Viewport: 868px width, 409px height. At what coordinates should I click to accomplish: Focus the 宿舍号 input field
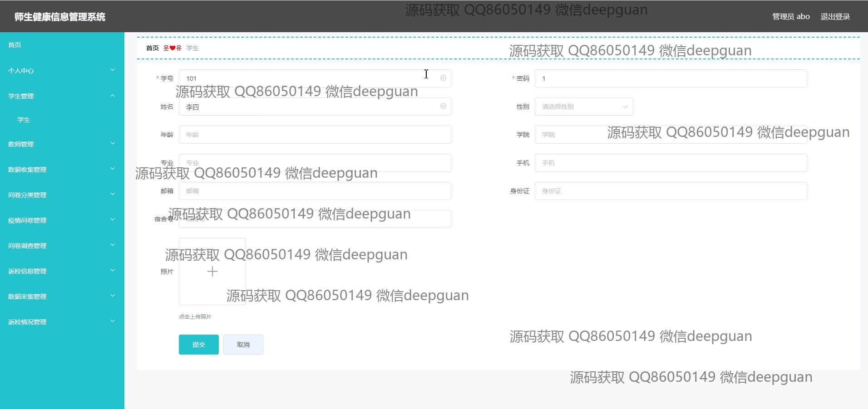click(x=315, y=219)
